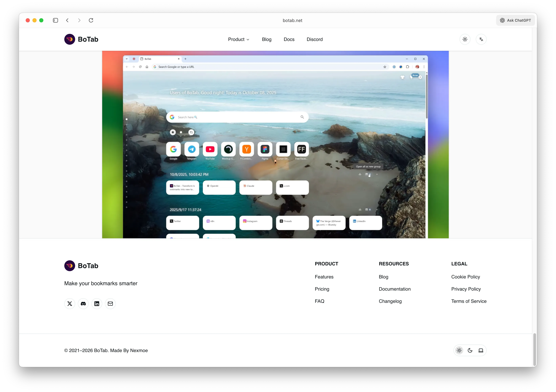Select Docs from the navigation bar
Viewport: 556px width, 392px height.
click(289, 39)
